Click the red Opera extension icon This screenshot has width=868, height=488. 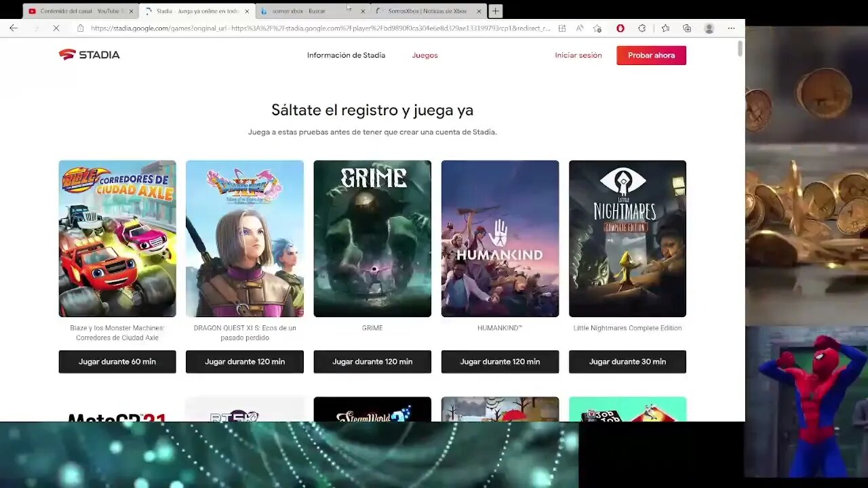(620, 28)
